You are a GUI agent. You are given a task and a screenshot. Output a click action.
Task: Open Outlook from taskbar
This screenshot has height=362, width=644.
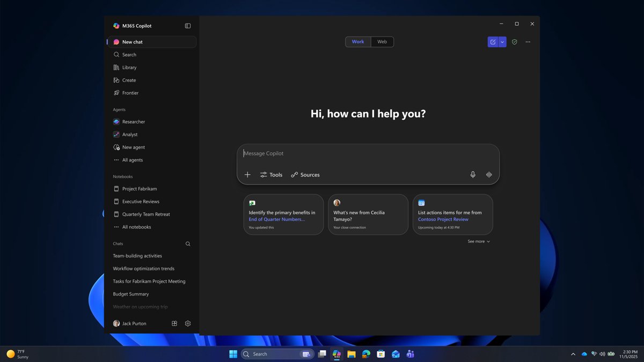click(396, 354)
